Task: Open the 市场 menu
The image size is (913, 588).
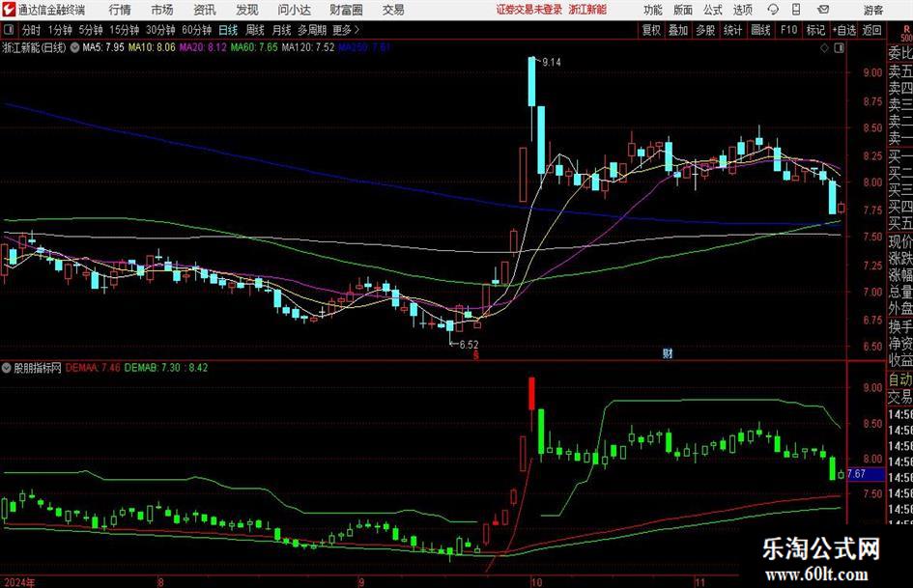Action: click(x=162, y=10)
